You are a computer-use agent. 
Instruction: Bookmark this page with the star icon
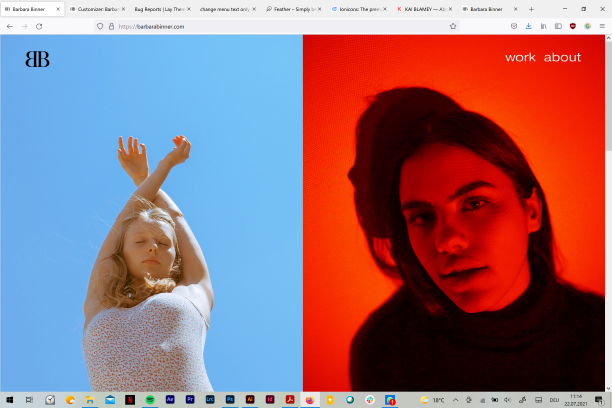[453, 26]
